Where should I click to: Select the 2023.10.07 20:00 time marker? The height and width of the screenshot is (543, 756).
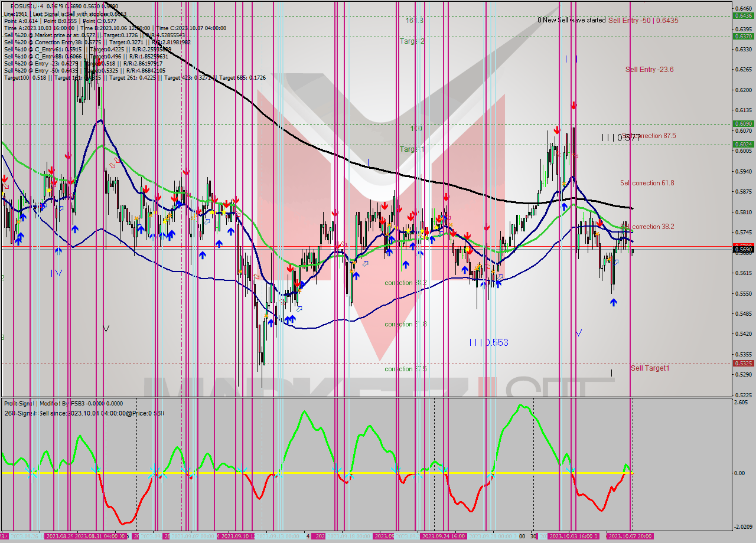[630, 536]
